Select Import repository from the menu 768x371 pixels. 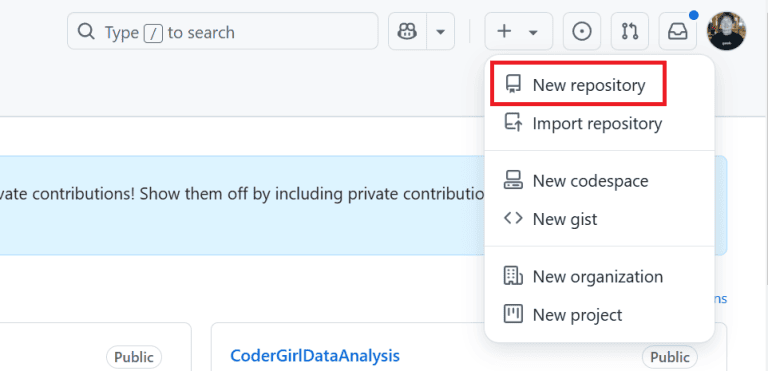tap(599, 123)
